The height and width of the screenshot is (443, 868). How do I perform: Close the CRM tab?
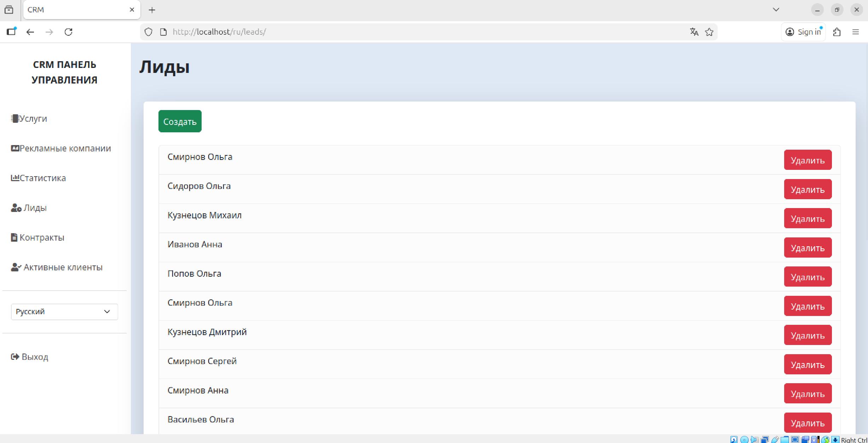pos(132,10)
